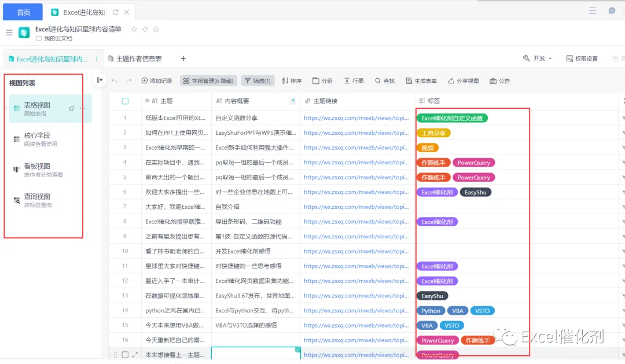
Task: Click 生成表单 to generate a form
Action: click(x=421, y=81)
